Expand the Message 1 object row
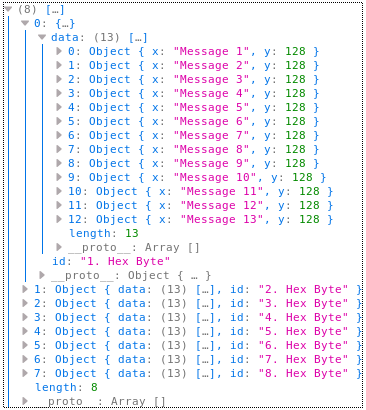 tap(59, 51)
